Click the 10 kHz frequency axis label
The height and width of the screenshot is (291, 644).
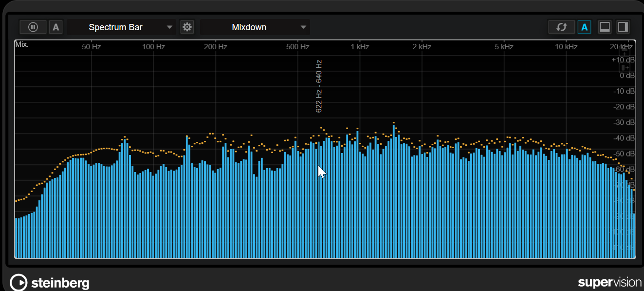(566, 47)
